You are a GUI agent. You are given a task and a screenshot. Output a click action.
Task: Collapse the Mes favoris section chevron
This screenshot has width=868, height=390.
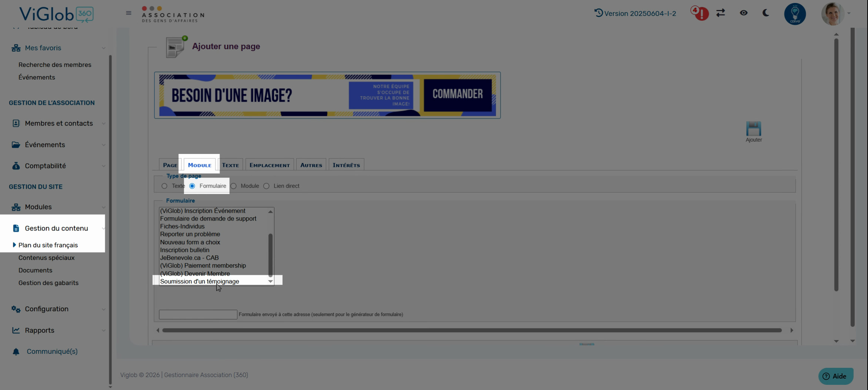coord(104,48)
